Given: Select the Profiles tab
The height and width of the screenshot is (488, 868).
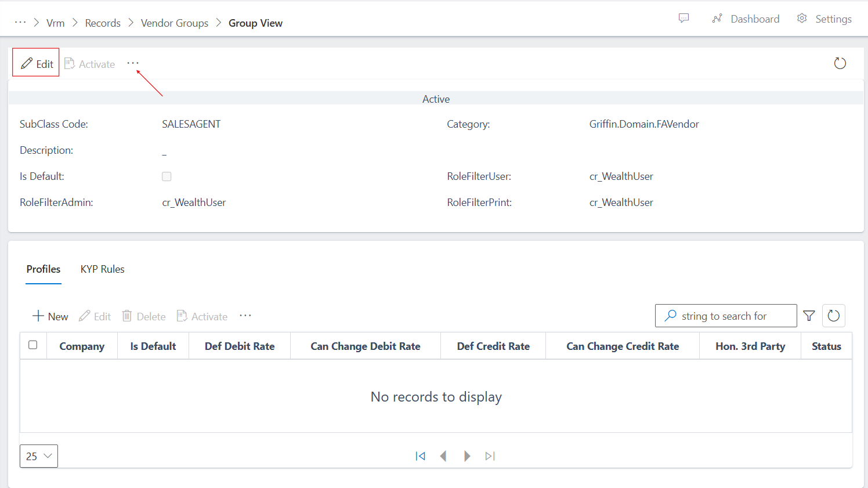Looking at the screenshot, I should tap(43, 269).
